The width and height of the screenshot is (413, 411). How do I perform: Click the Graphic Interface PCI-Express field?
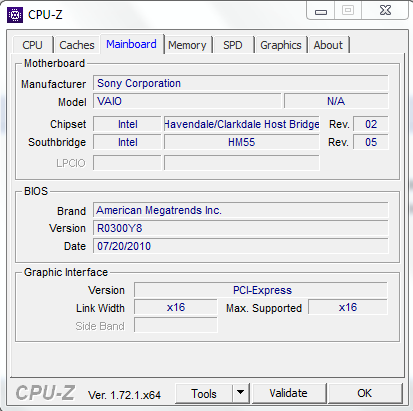pos(261,290)
